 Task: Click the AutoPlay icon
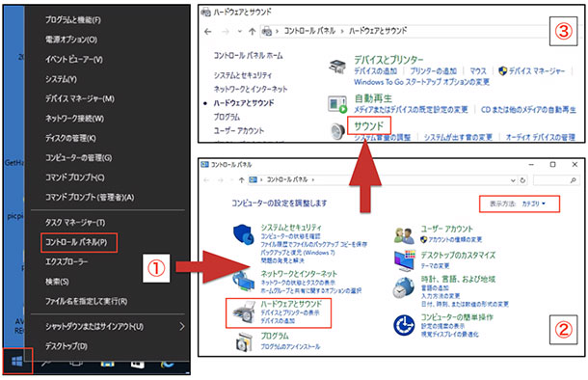tap(337, 104)
